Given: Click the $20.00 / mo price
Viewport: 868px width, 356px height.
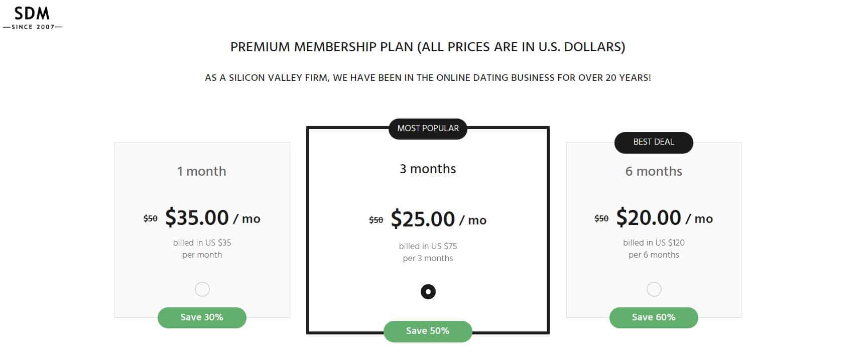Looking at the screenshot, I should [664, 218].
